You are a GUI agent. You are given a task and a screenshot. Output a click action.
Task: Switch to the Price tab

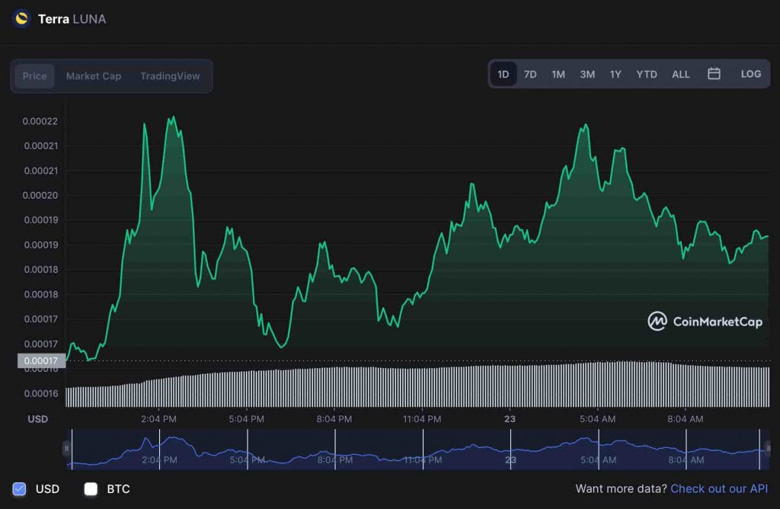(35, 76)
